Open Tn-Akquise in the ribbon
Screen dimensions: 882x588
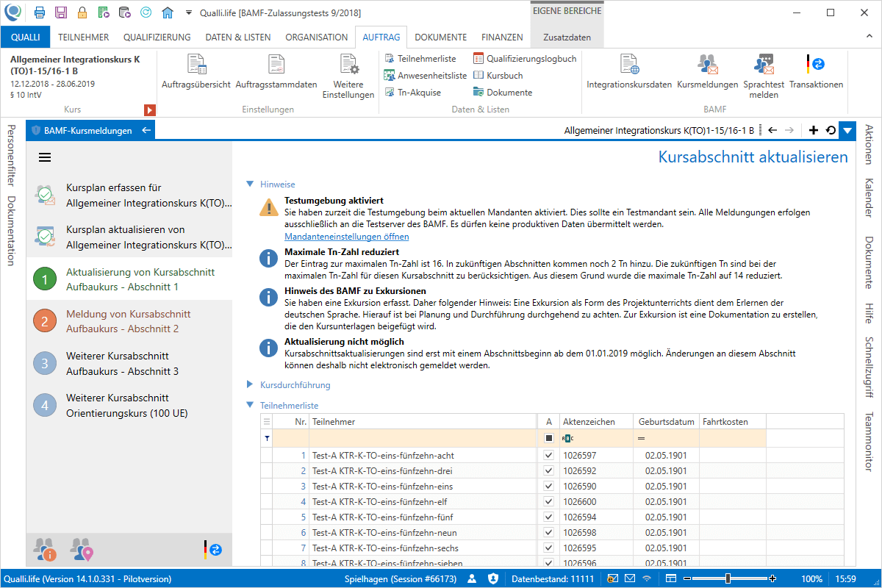point(412,93)
